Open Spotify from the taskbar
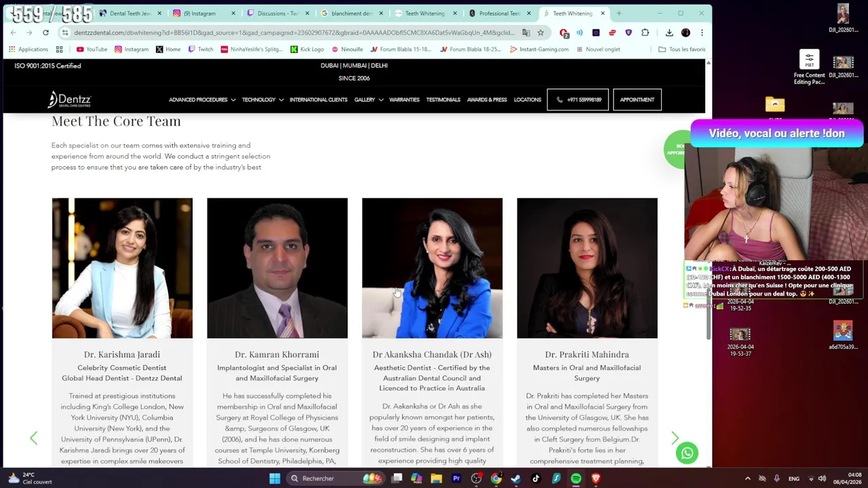Image resolution: width=868 pixels, height=488 pixels. pos(576,479)
